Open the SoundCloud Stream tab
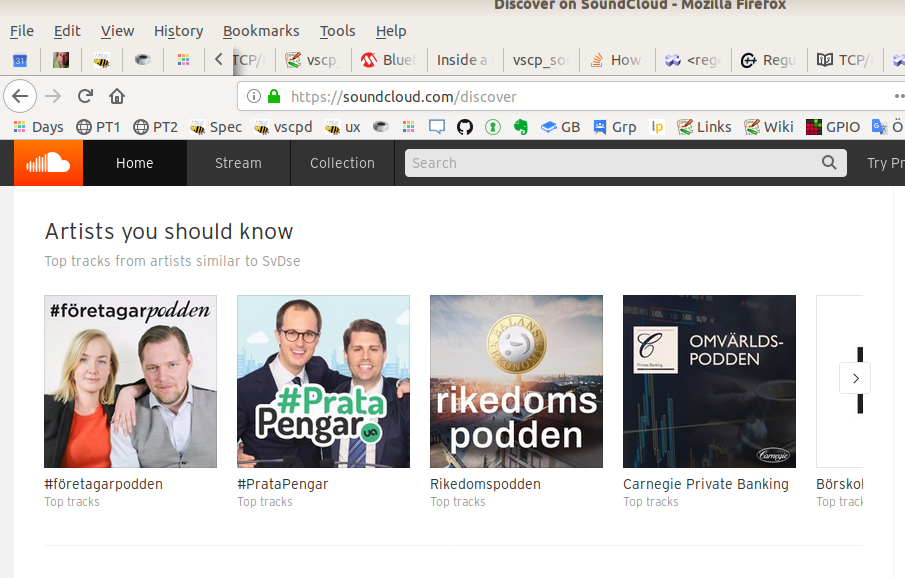Image resolution: width=905 pixels, height=578 pixels. click(x=238, y=163)
